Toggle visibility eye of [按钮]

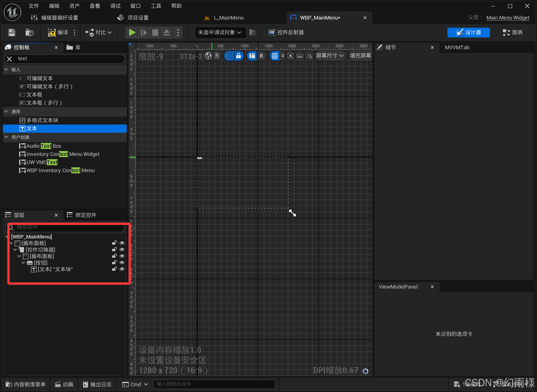[x=122, y=263]
